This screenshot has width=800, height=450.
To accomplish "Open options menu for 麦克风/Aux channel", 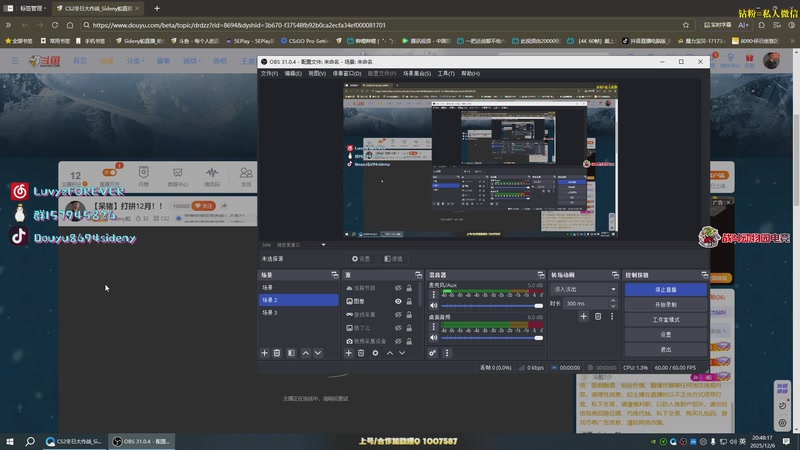I will pyautogui.click(x=434, y=295).
